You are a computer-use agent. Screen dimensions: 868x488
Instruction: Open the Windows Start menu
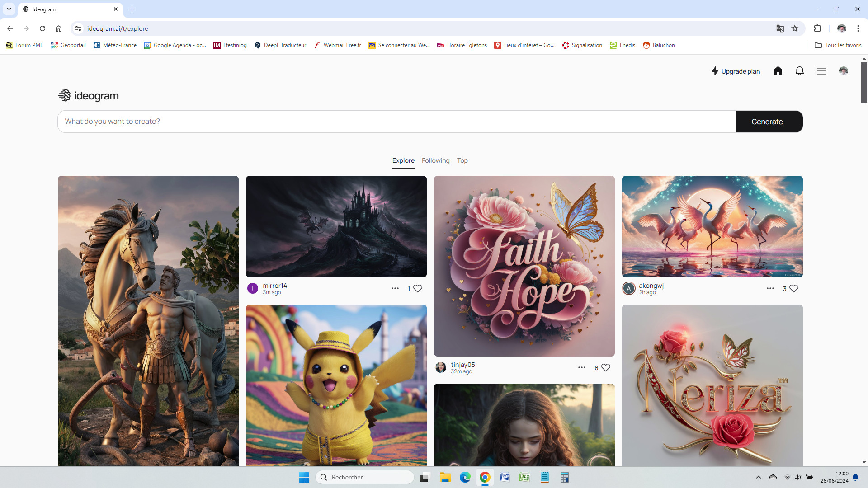pos(304,477)
